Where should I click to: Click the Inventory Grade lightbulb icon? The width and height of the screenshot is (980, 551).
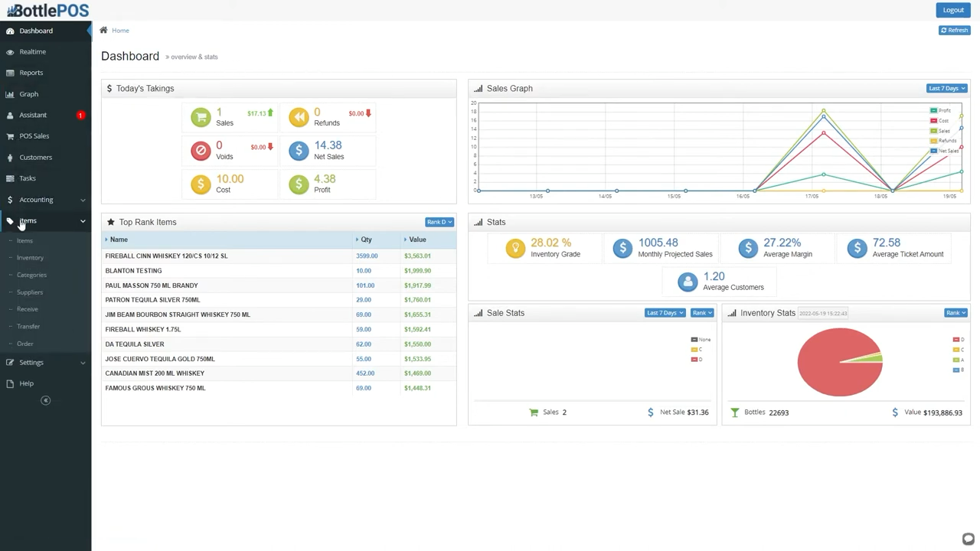pos(515,248)
